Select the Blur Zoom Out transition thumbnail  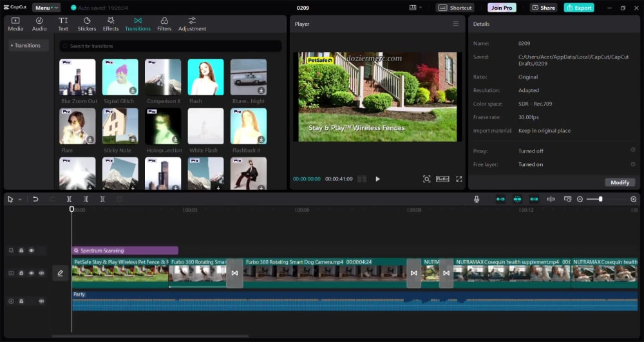coord(77,77)
